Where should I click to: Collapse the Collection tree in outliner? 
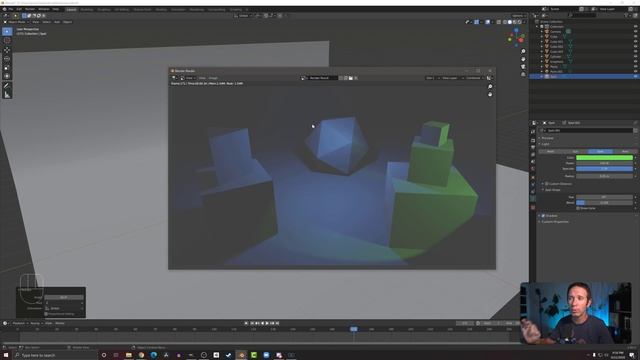[x=538, y=27]
